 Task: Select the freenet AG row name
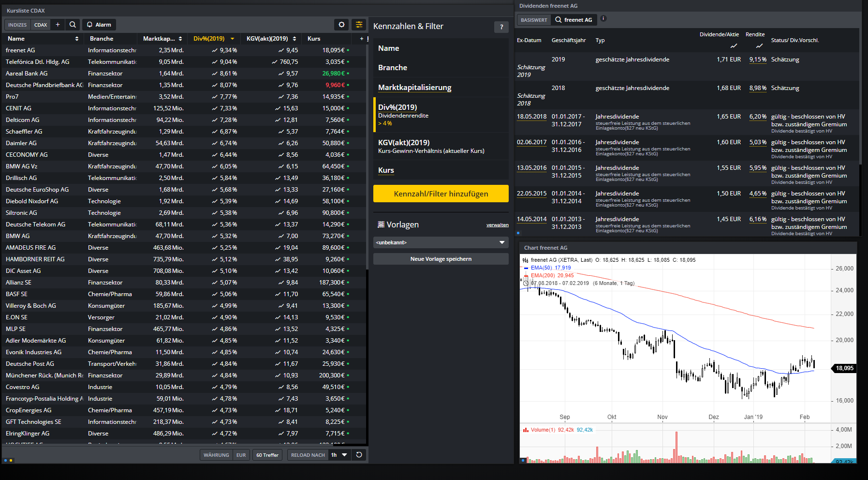pos(20,50)
